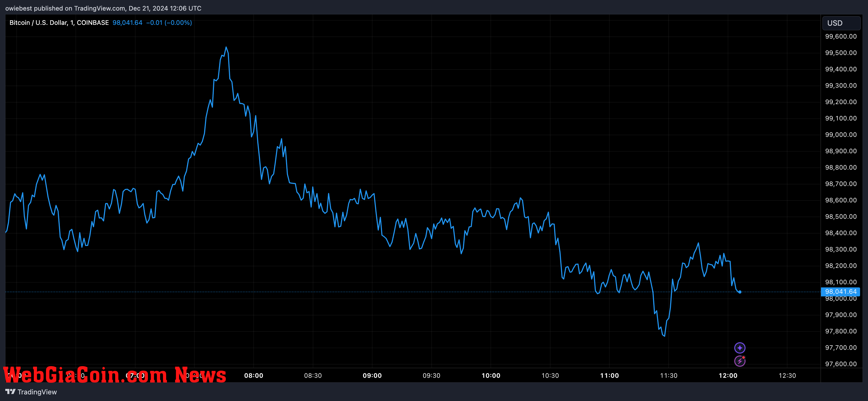
Task: Click the last price dot on the line
Action: coord(740,292)
